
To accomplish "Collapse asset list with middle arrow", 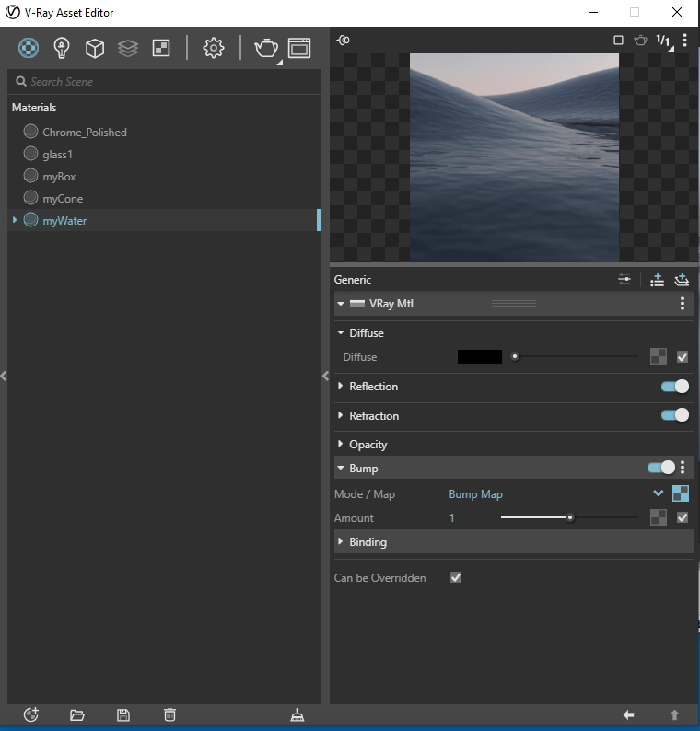I will (x=325, y=376).
